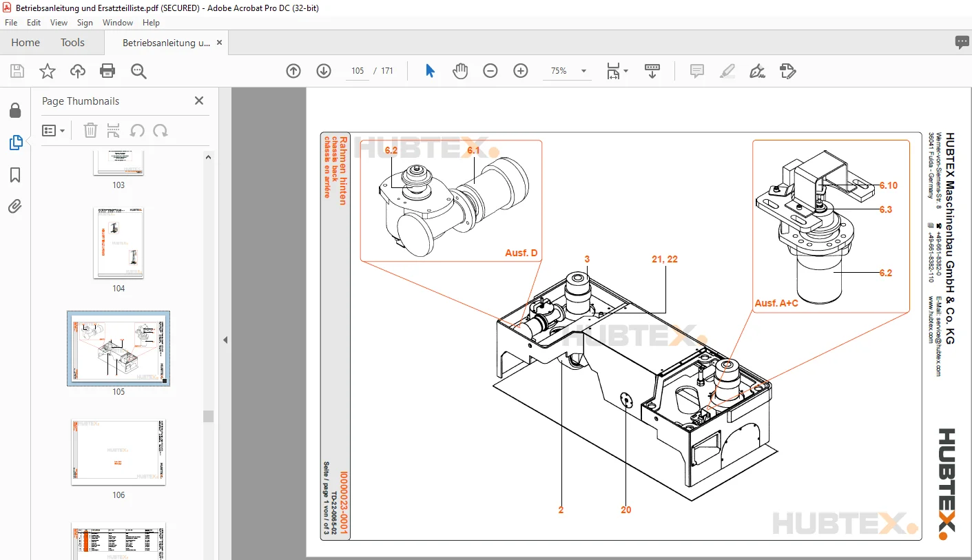Image resolution: width=972 pixels, height=560 pixels.
Task: Open the Sign menu
Action: coord(85,23)
